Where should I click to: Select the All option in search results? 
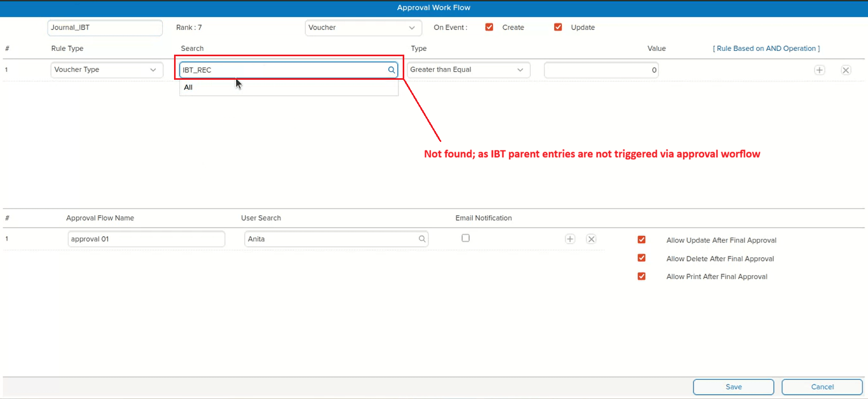pos(188,88)
